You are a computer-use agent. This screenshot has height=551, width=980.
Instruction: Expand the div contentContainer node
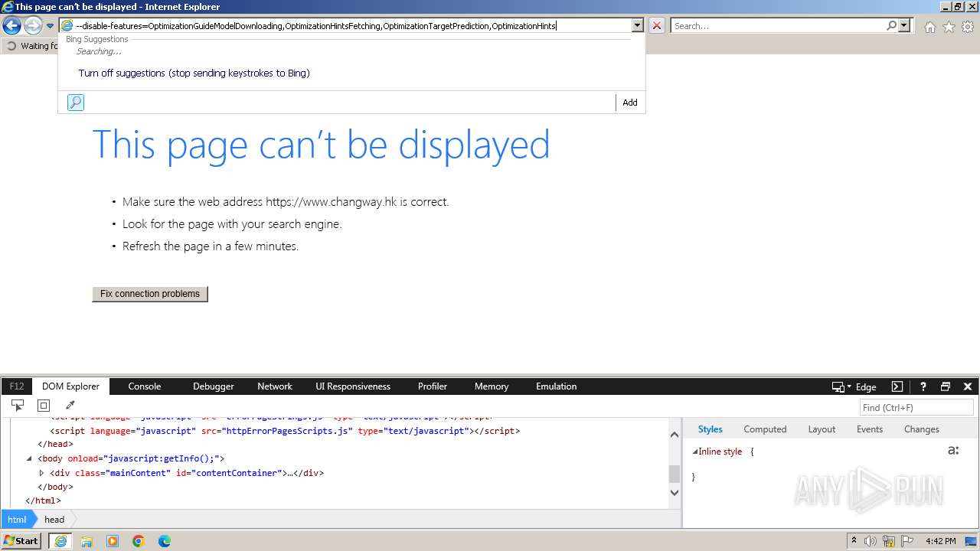(x=41, y=473)
